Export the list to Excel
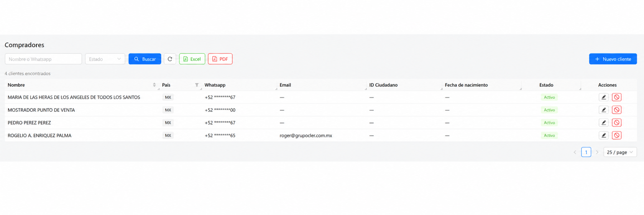The height and width of the screenshot is (215, 644). pyautogui.click(x=192, y=59)
